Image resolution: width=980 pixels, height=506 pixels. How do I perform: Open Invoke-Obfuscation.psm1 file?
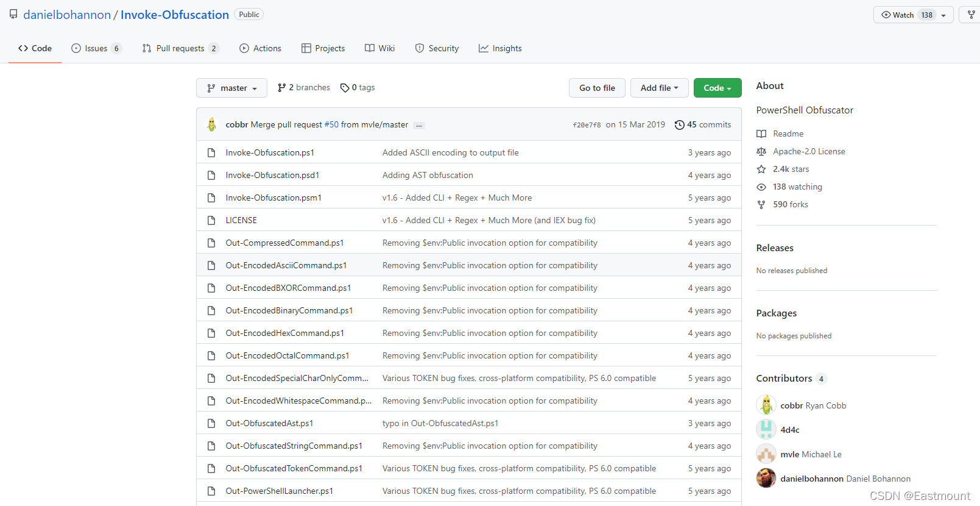(273, 198)
